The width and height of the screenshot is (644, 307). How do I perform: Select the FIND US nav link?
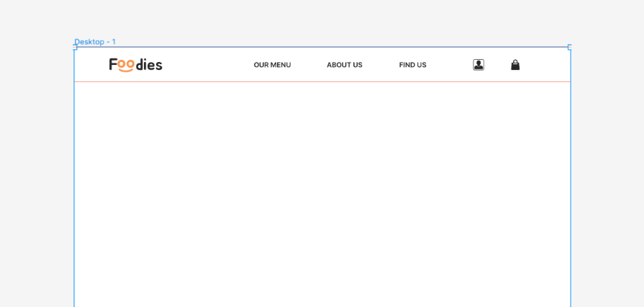coord(412,65)
